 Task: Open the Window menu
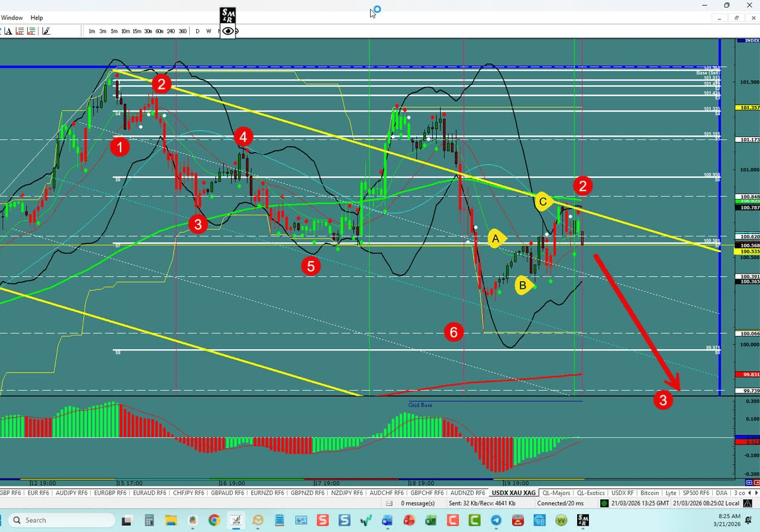12,18
